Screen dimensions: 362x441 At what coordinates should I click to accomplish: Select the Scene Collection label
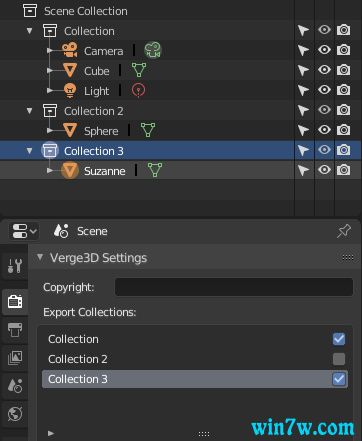tap(86, 11)
